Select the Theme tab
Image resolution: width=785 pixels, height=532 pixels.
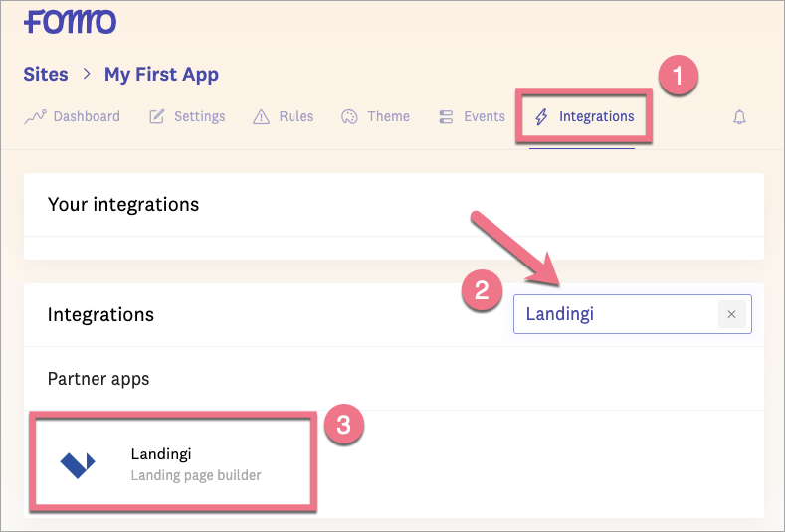388,116
